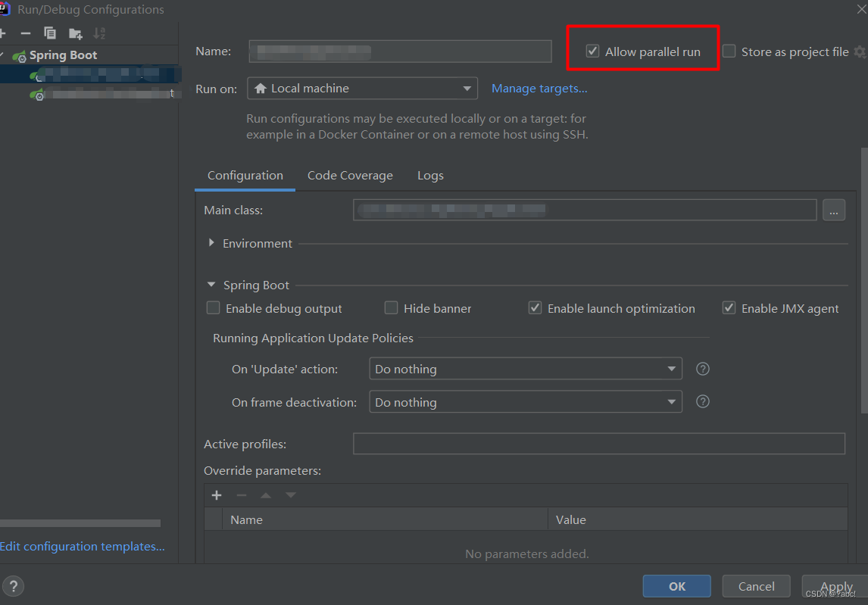
Task: Remove the selected configuration with the minus icon
Action: pyautogui.click(x=25, y=34)
